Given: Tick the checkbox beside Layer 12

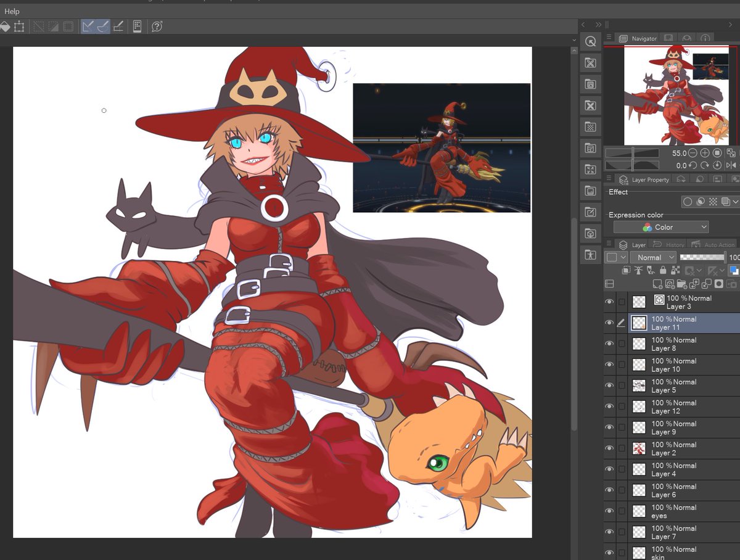Looking at the screenshot, I should [x=622, y=406].
